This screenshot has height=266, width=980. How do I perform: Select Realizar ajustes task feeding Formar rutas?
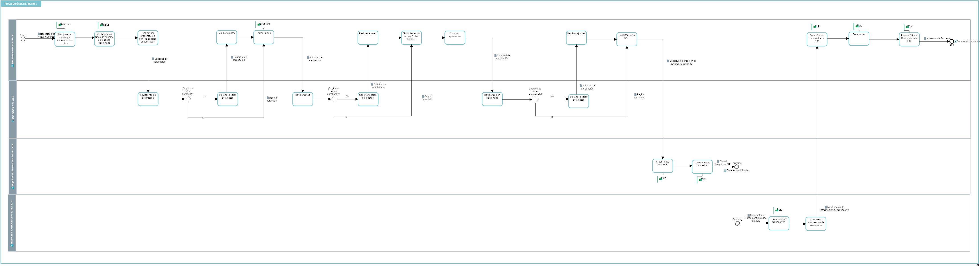tap(226, 37)
